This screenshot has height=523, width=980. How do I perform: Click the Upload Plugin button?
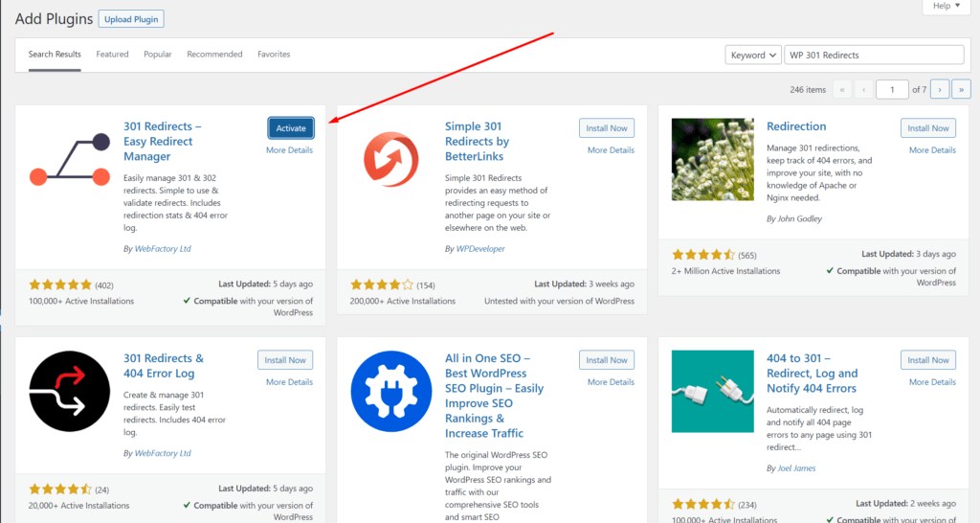point(131,19)
